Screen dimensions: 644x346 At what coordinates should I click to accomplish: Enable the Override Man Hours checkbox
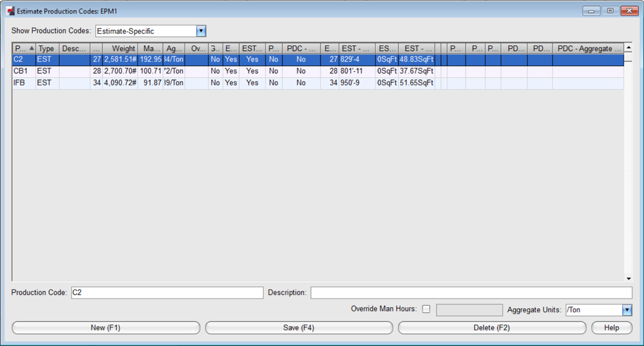[425, 309]
